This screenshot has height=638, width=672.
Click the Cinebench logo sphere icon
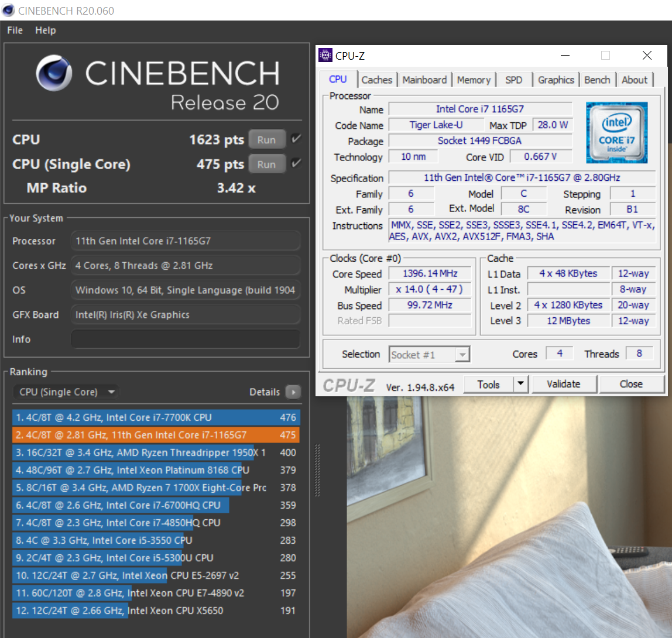click(54, 73)
